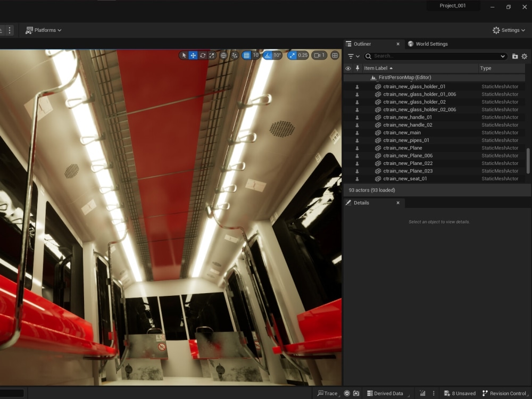The width and height of the screenshot is (532, 399).
Task: Toggle pin for ctrain_new_main row
Action: pos(357,132)
